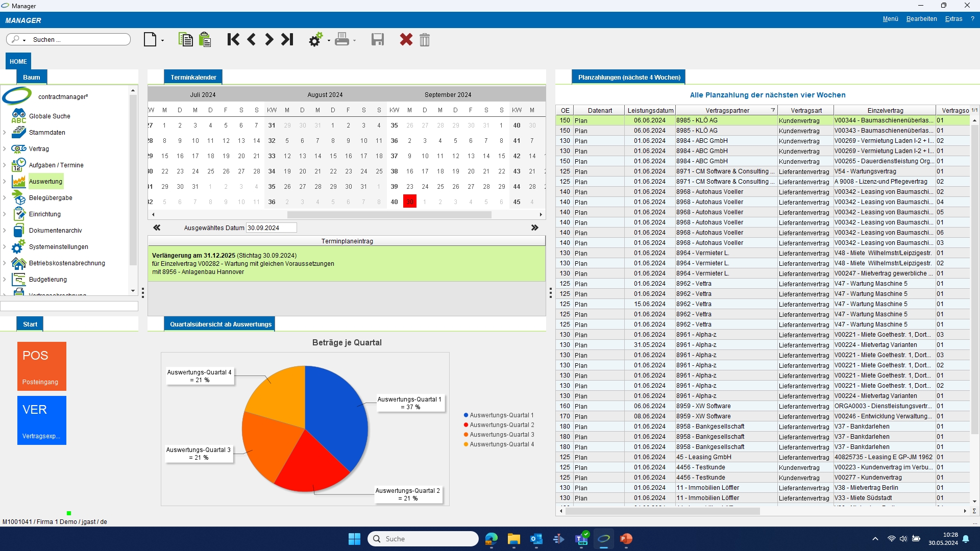Viewport: 980px width, 551px height.
Task: Click Auswertungs-Quartal 1 legend color dot
Action: click(465, 415)
